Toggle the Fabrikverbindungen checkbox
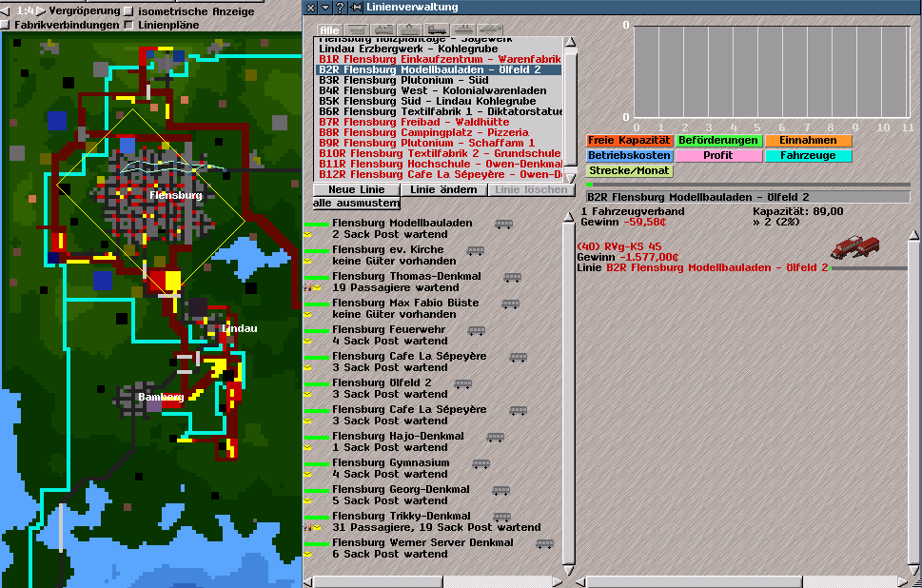This screenshot has width=922, height=588. 5,26
